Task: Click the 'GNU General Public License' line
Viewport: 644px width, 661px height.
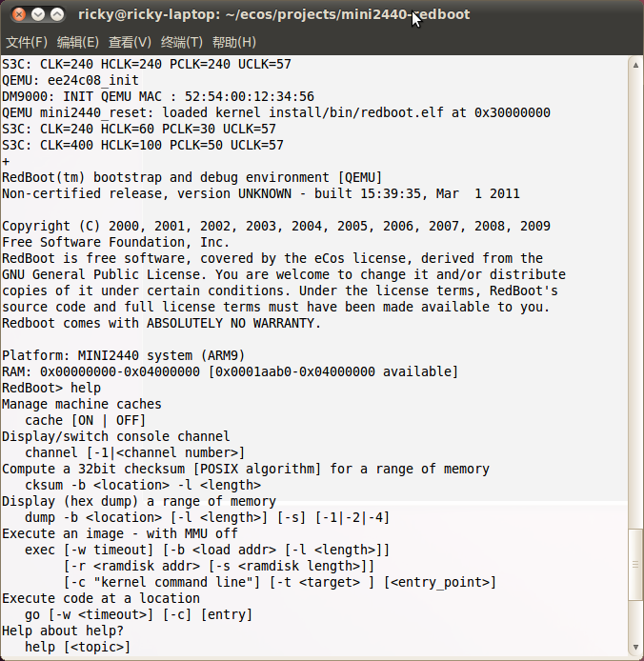Action: [x=284, y=274]
